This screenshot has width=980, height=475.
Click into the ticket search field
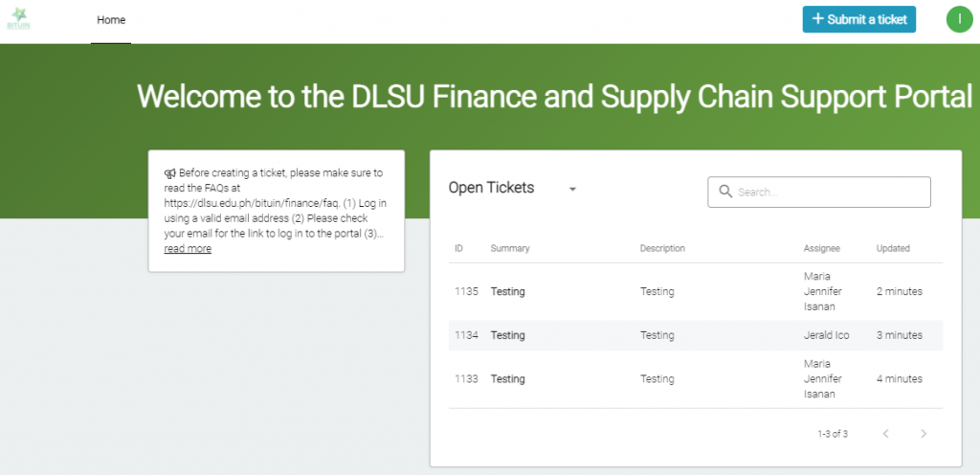point(828,192)
